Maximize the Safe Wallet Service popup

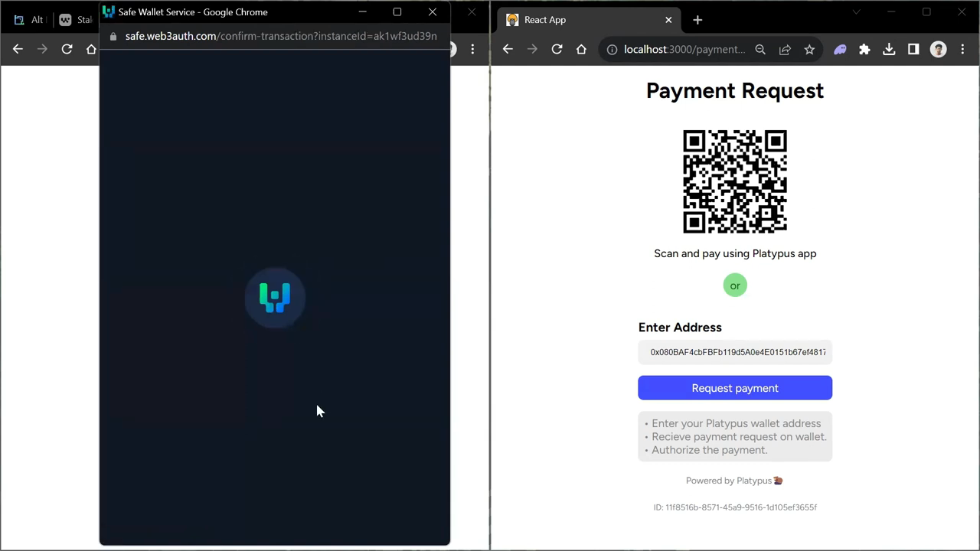pyautogui.click(x=397, y=11)
